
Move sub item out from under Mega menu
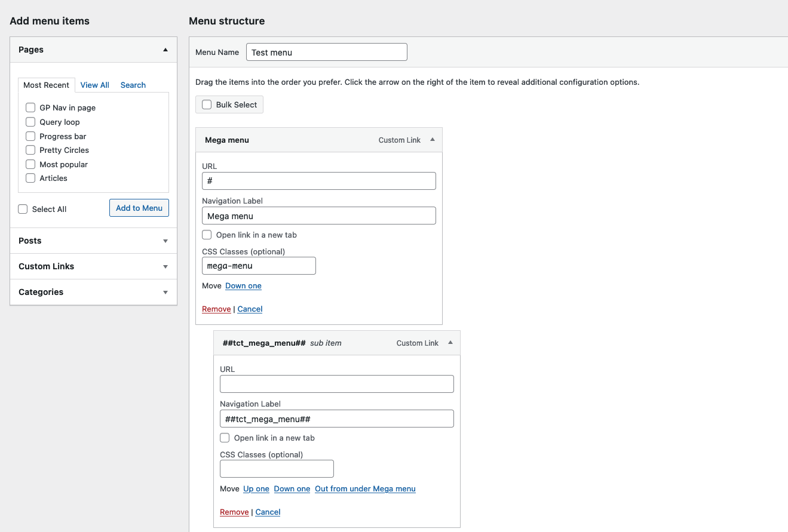[x=365, y=488]
